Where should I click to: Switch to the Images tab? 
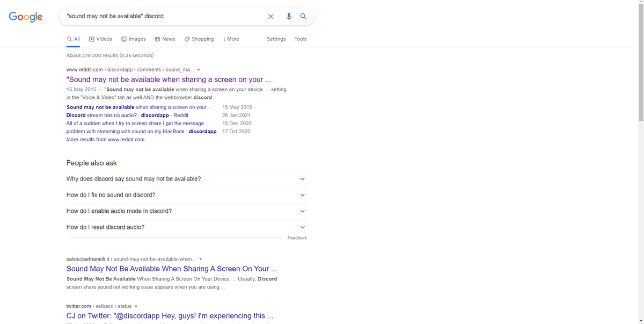coord(134,39)
